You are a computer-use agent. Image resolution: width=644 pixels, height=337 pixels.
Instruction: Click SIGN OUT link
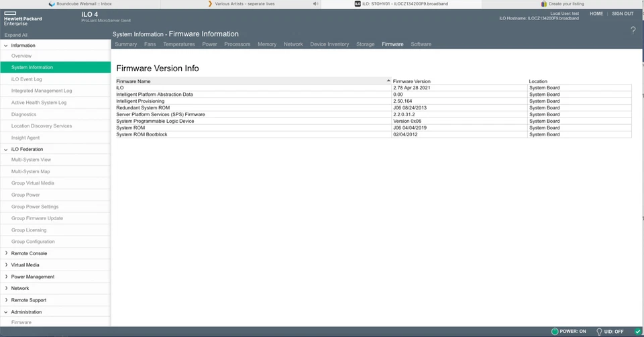[x=623, y=13]
